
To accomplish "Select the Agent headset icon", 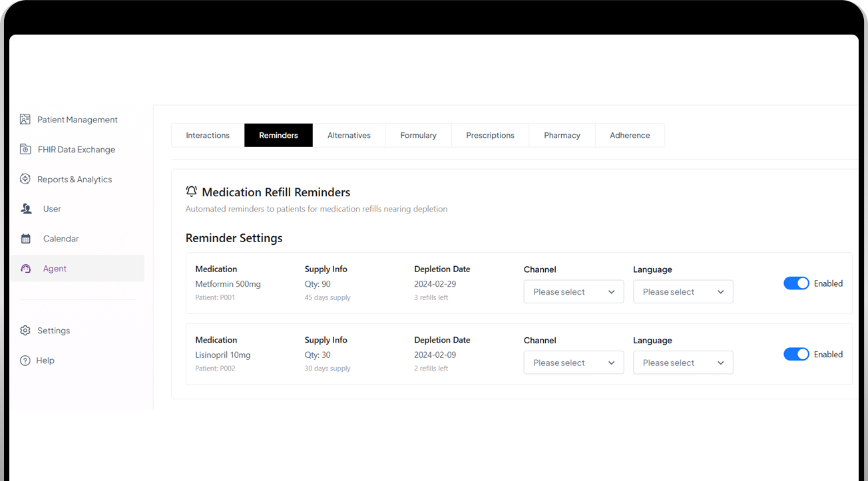I will pos(26,268).
